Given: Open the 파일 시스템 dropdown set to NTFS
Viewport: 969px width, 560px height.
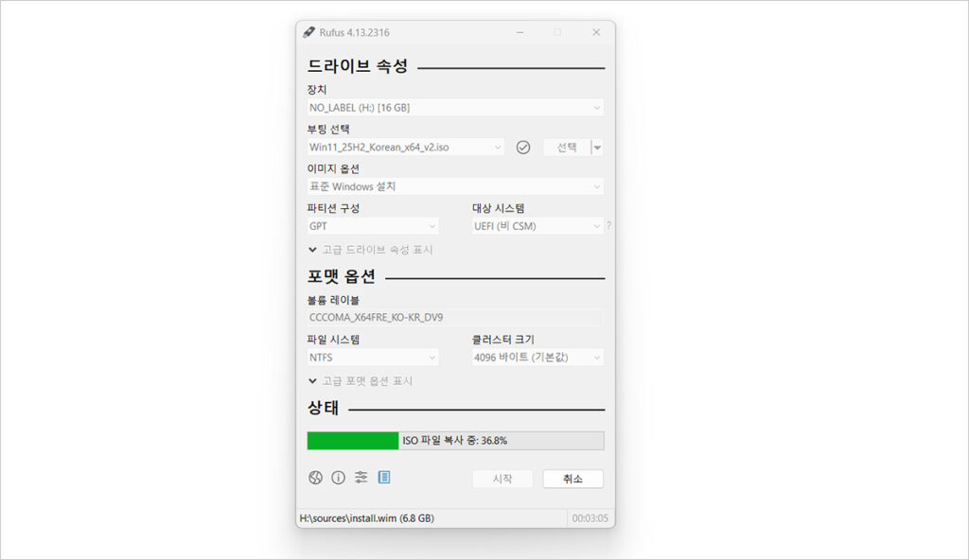Looking at the screenshot, I should click(373, 358).
